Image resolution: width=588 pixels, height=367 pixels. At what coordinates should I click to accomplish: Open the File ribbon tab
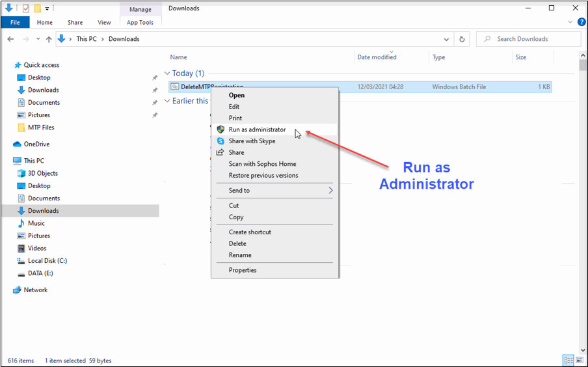[x=14, y=22]
